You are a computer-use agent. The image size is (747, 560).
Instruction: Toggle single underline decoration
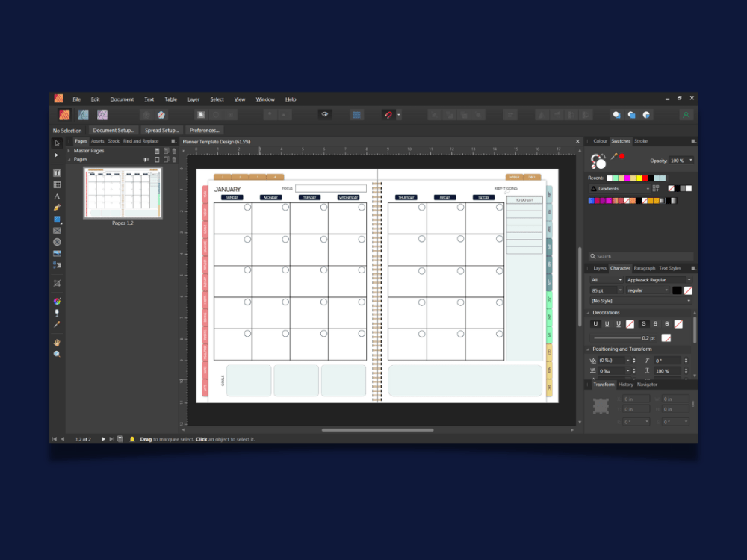[x=607, y=324]
